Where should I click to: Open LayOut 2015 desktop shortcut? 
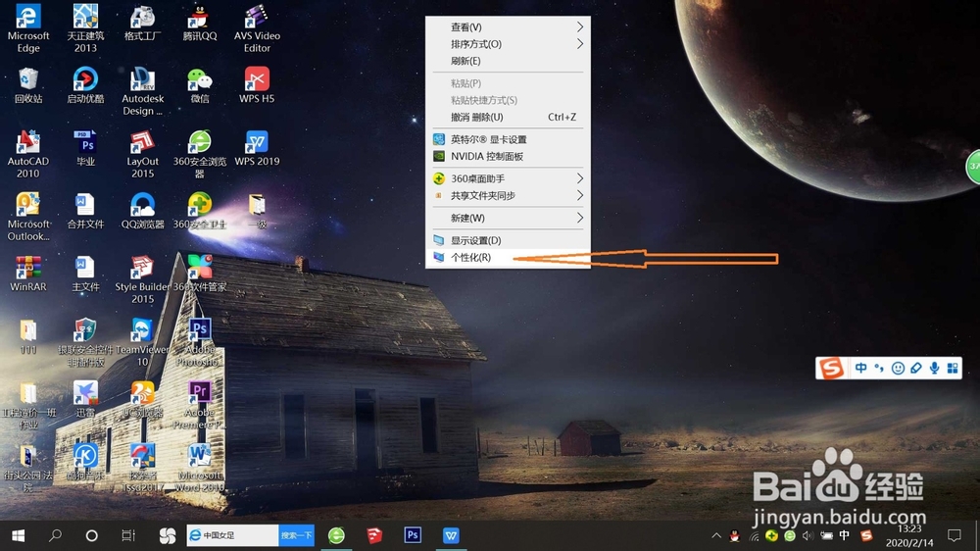[142, 155]
